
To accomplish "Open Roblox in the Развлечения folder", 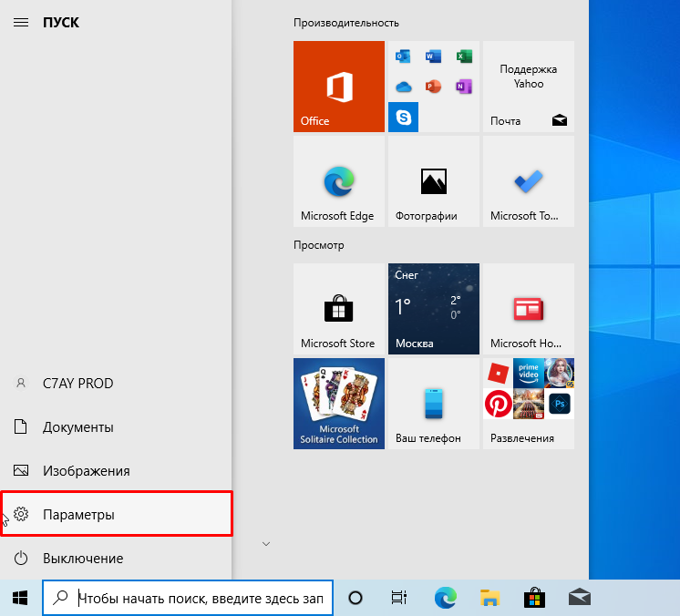I will pos(498,374).
